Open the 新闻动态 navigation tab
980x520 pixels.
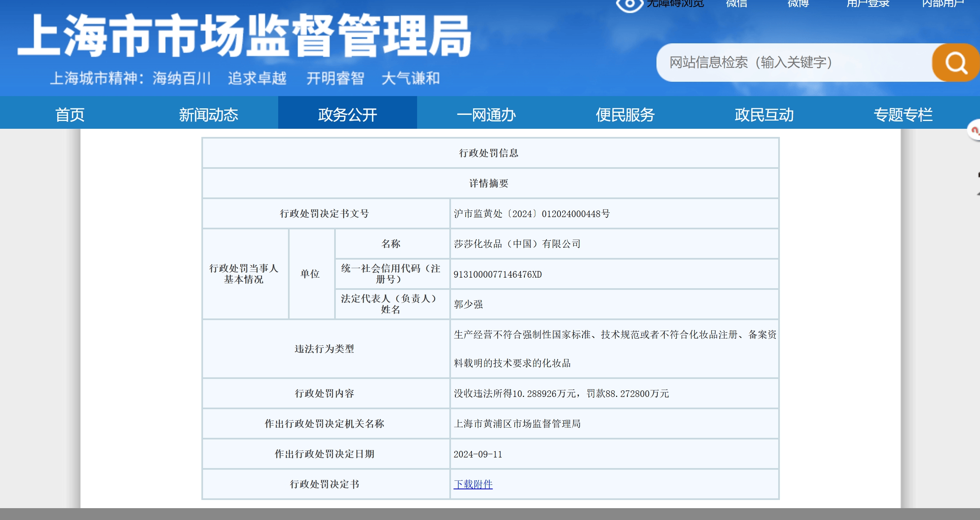coord(208,114)
